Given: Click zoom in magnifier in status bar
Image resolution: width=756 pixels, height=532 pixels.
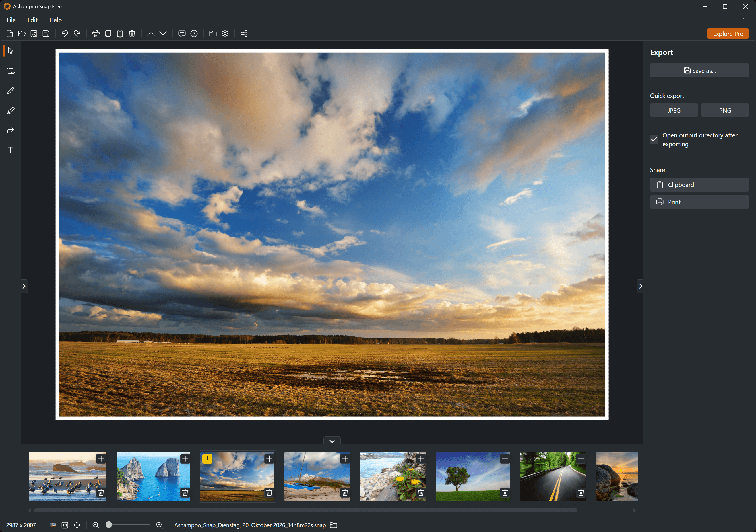Looking at the screenshot, I should click(x=159, y=525).
